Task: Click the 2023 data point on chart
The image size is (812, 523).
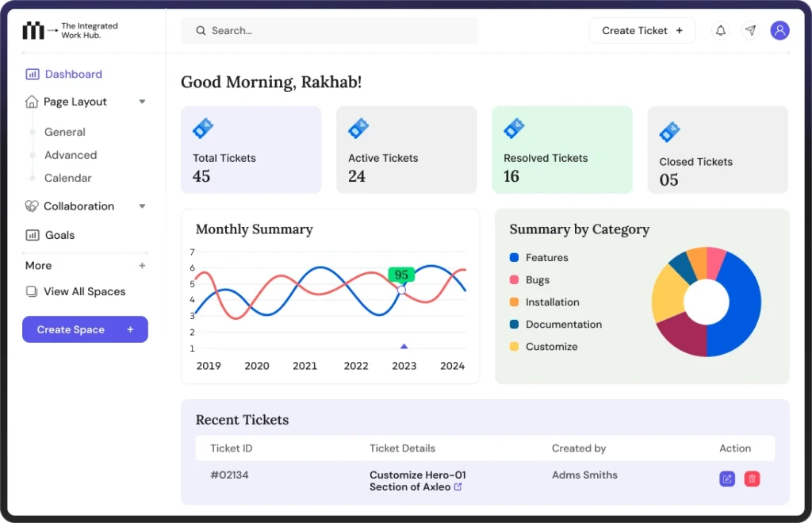Action: coord(401,290)
